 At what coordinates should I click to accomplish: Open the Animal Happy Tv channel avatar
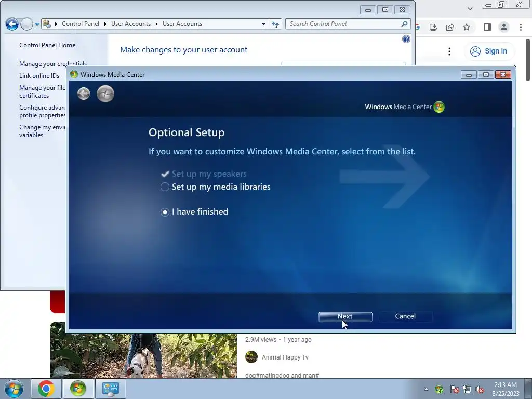click(251, 357)
